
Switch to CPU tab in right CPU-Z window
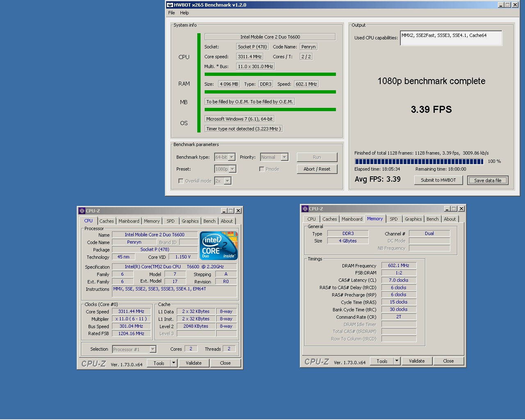click(312, 219)
